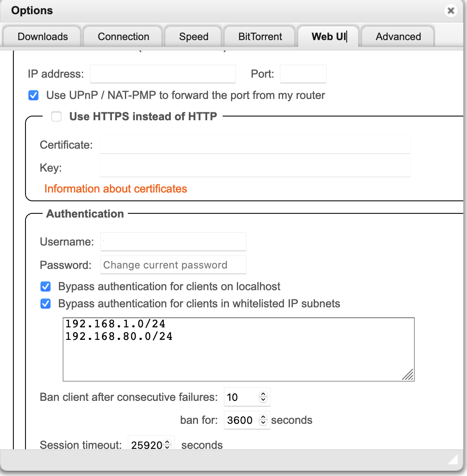
Task: Increment ban failures count with up arrow
Action: click(x=263, y=394)
